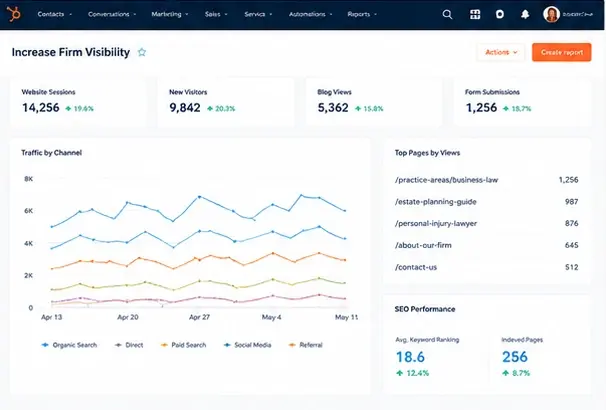Click the round settings icon beside the bell
Viewport: 606px width, 410px height.
(x=500, y=15)
